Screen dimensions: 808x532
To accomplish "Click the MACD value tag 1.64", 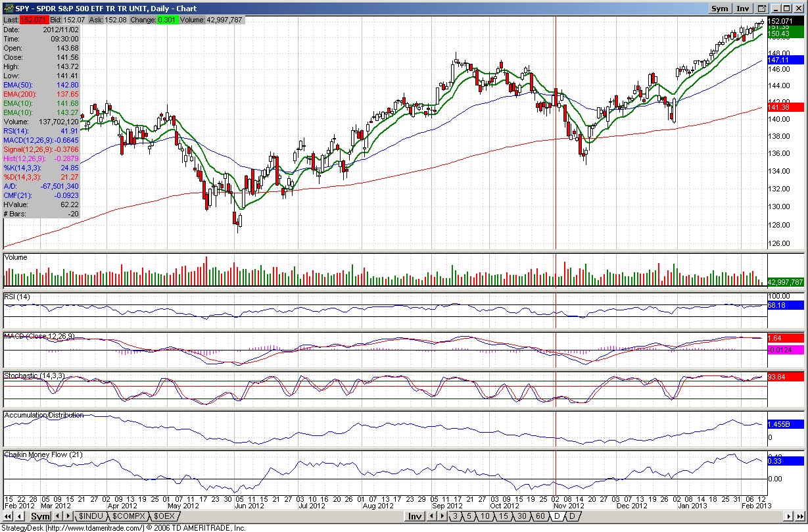I will point(785,338).
